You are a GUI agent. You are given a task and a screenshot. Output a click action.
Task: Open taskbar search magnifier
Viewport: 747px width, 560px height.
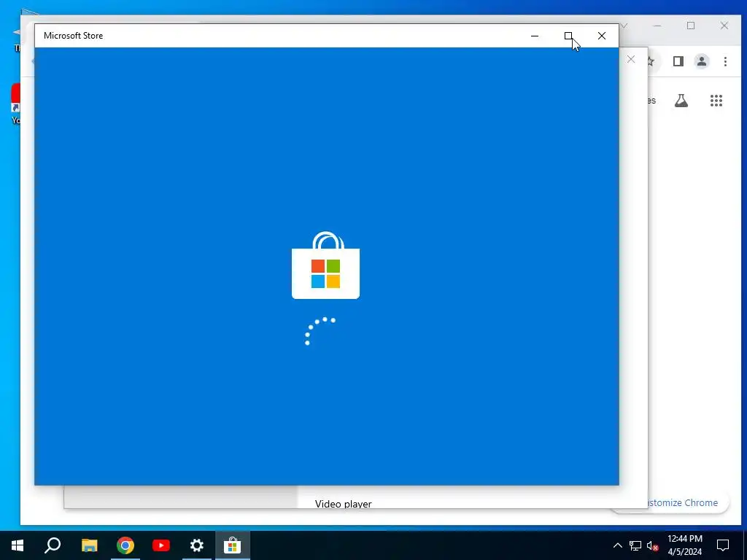click(x=53, y=545)
